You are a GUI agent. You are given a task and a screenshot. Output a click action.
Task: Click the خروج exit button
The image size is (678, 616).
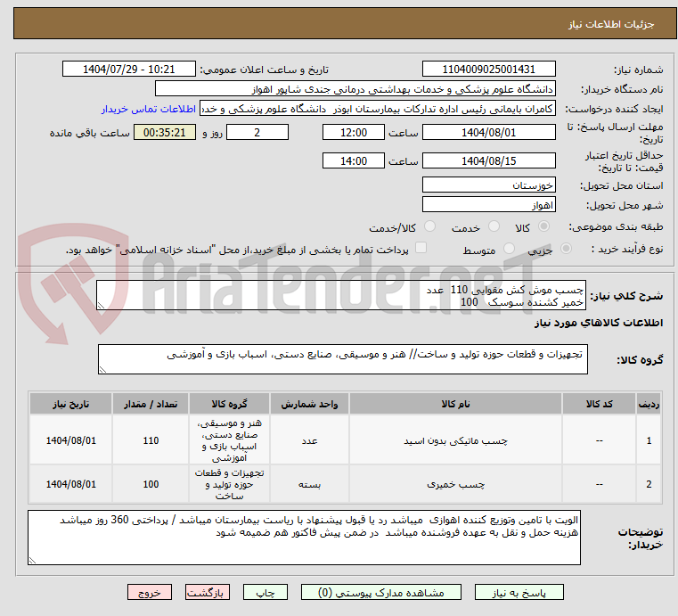150,592
